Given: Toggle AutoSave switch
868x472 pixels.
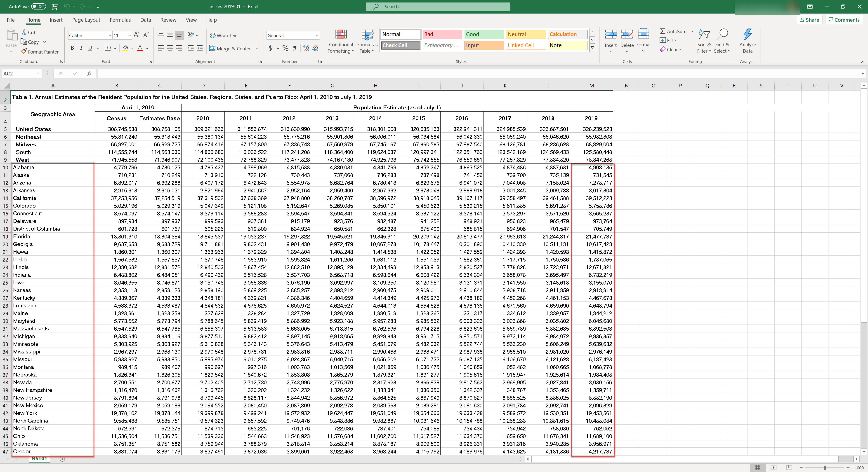Looking at the screenshot, I should click(x=38, y=6).
